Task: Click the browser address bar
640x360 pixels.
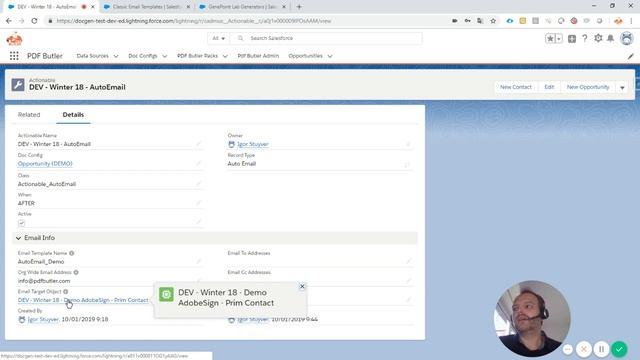Action: pyautogui.click(x=245, y=21)
